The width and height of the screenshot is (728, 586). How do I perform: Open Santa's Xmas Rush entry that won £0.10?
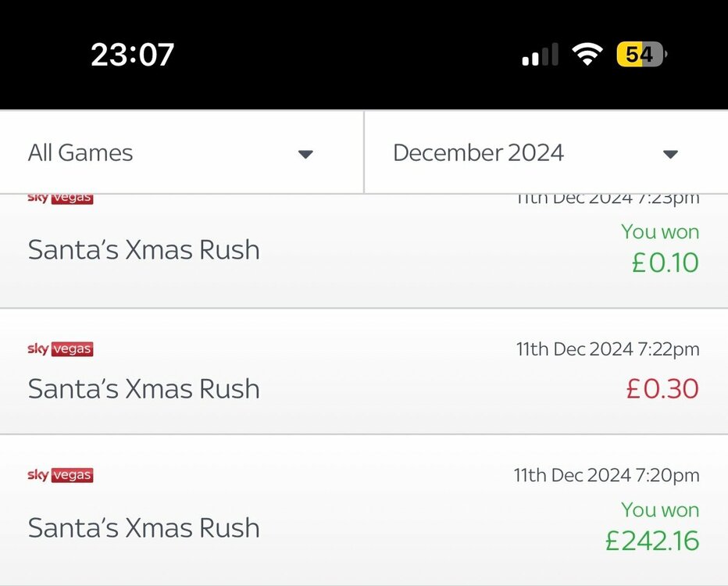[144, 250]
